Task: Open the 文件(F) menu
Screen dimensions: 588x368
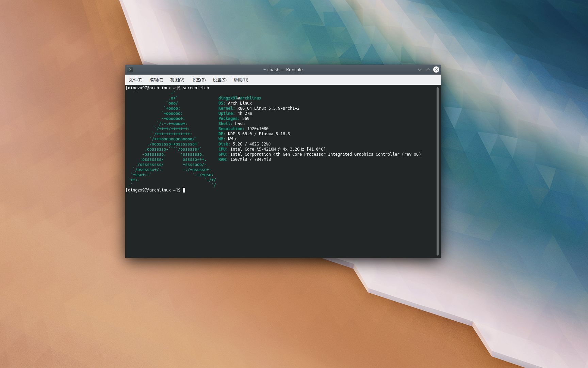Action: (135, 80)
